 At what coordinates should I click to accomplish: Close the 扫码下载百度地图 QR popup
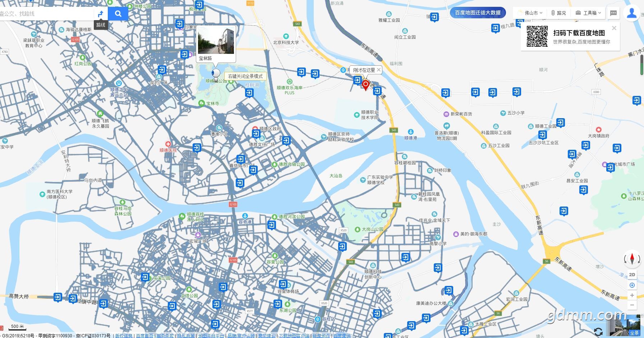pos(614,28)
